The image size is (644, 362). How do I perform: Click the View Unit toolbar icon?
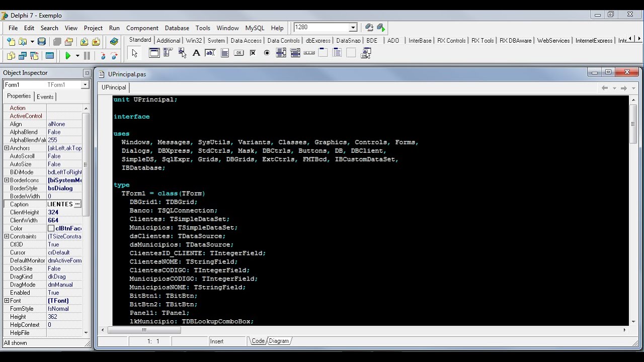(11, 56)
